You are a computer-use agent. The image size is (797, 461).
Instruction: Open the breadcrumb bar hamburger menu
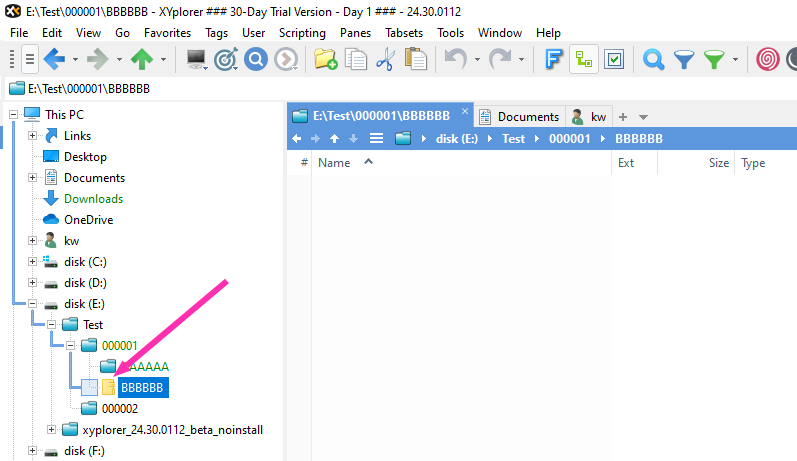pos(376,138)
